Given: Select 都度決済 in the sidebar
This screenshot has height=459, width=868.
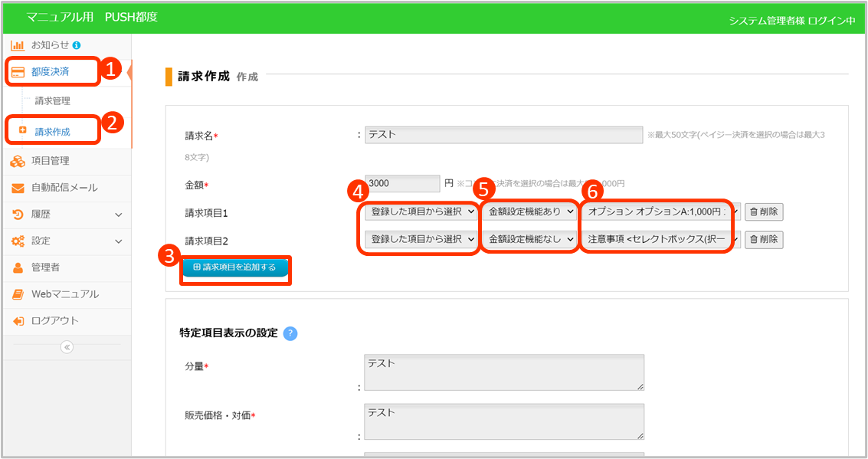Looking at the screenshot, I should [51, 72].
